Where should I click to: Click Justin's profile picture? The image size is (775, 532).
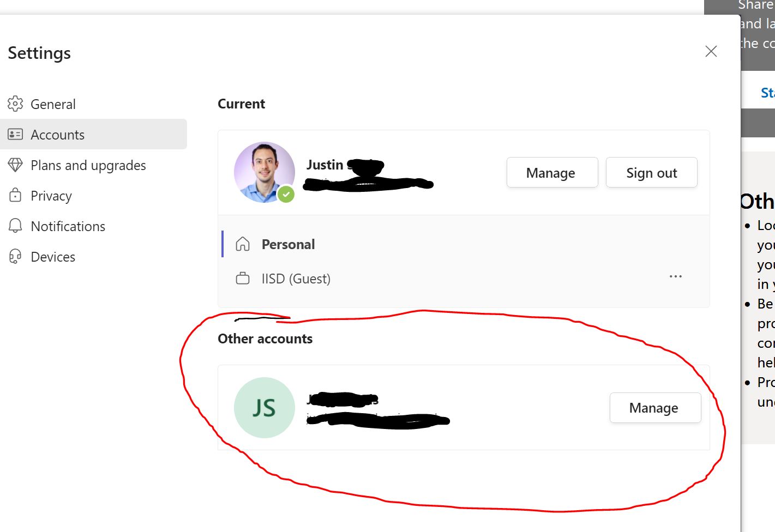tap(265, 172)
